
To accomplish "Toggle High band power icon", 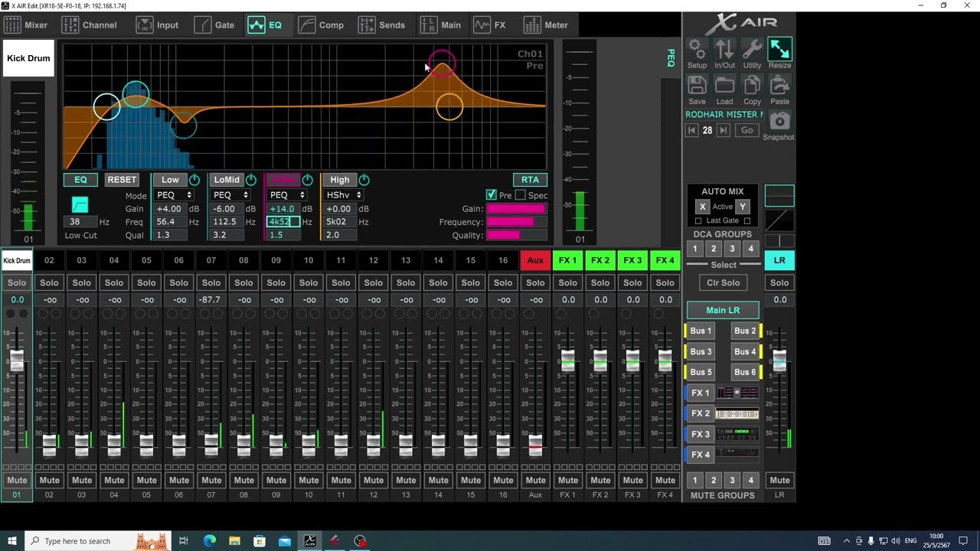I will click(x=364, y=180).
